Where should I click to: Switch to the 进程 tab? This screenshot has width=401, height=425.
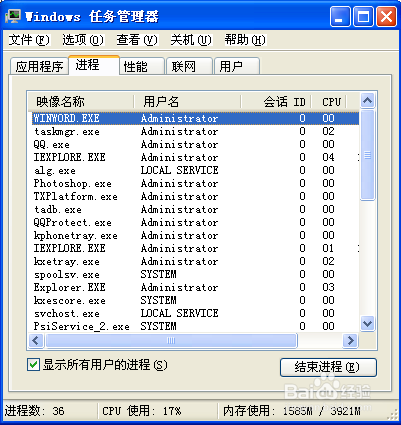pos(94,65)
